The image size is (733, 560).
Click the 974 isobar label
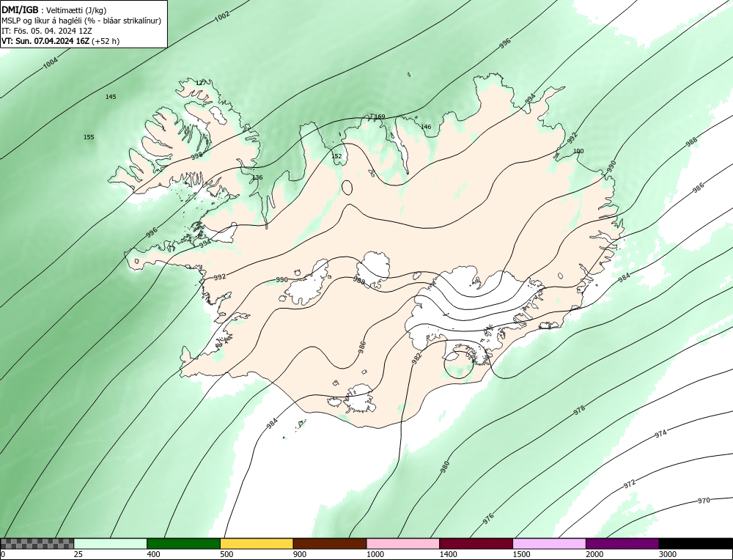(660, 433)
